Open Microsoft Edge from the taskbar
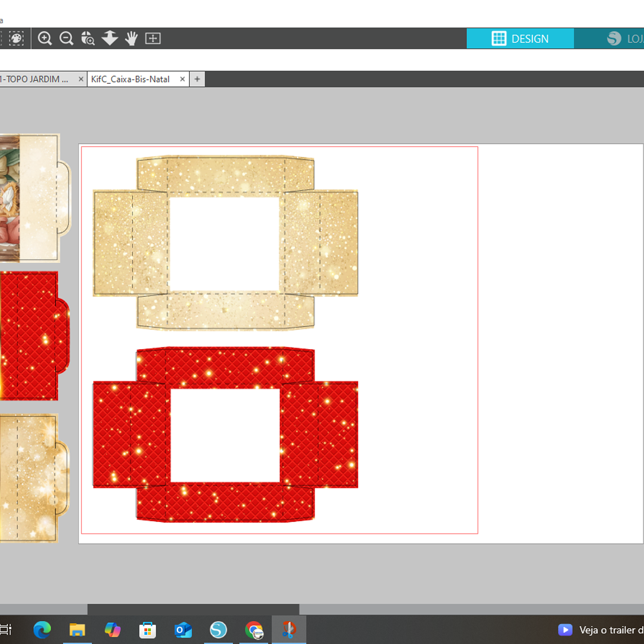Image resolution: width=644 pixels, height=644 pixels. [x=42, y=630]
